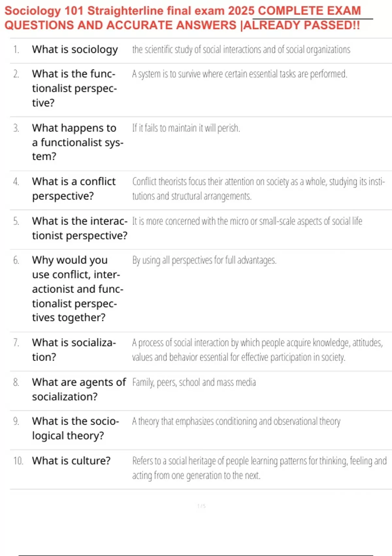Select the 'What is culture?' question
The height and width of the screenshot is (556, 392).
pyautogui.click(x=71, y=461)
